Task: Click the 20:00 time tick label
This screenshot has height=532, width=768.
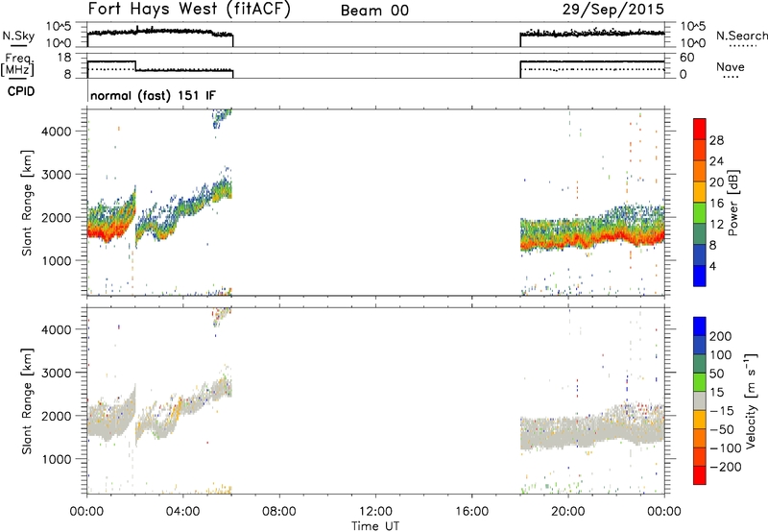Action: (568, 512)
